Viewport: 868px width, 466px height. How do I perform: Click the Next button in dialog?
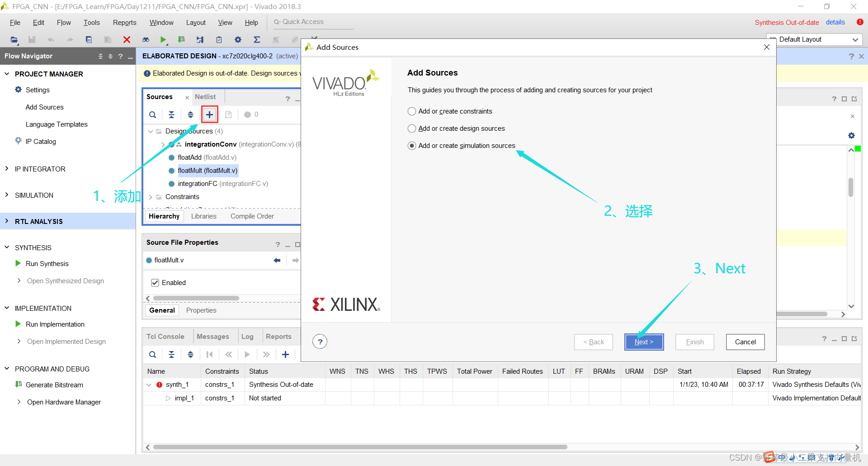tap(644, 342)
